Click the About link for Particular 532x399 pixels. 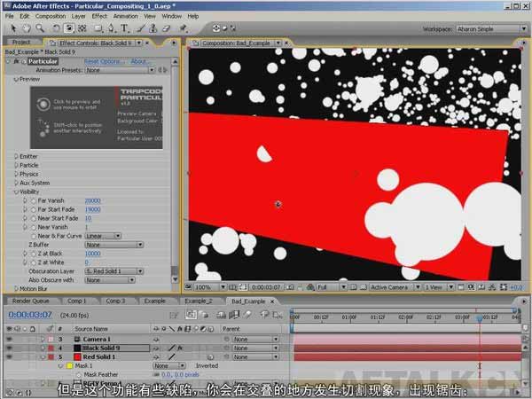pyautogui.click(x=139, y=61)
